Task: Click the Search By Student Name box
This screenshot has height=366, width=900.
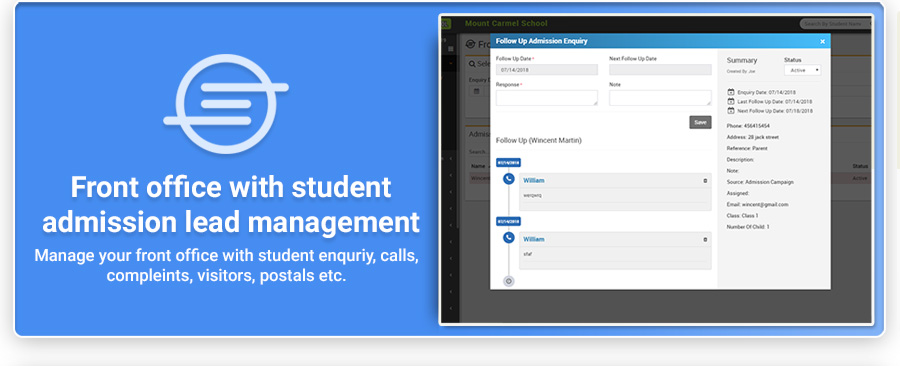Action: 835,24
